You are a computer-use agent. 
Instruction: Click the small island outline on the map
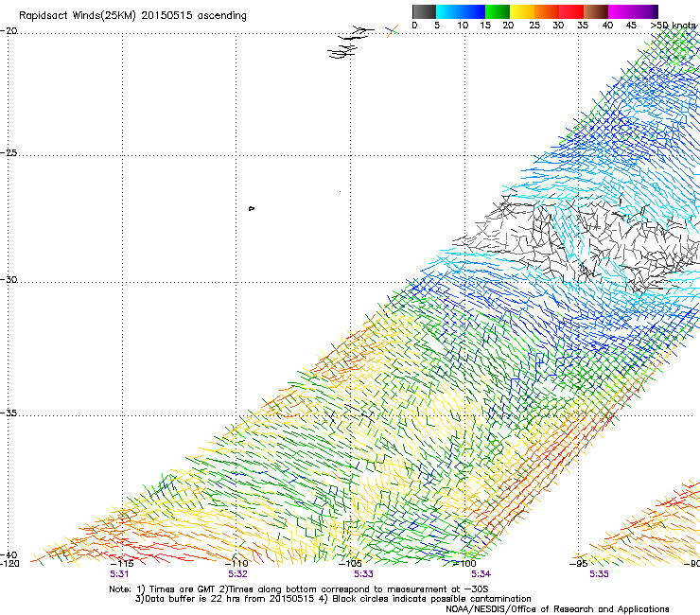pos(252,208)
